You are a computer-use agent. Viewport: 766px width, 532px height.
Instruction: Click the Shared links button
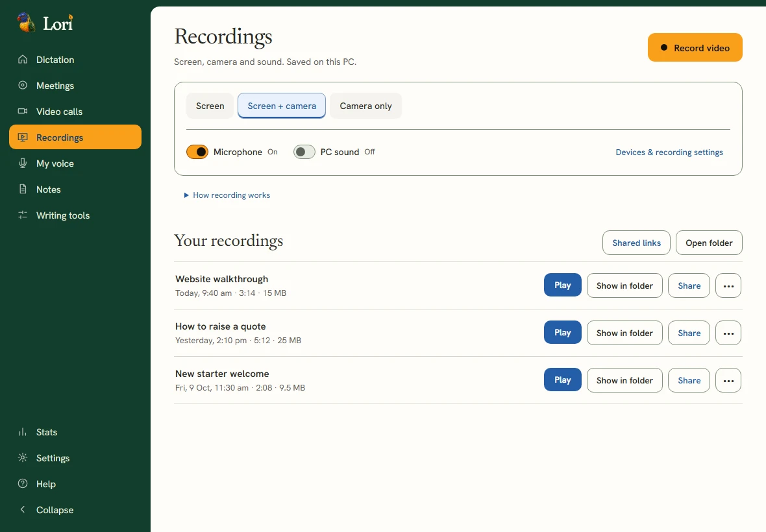coord(636,243)
